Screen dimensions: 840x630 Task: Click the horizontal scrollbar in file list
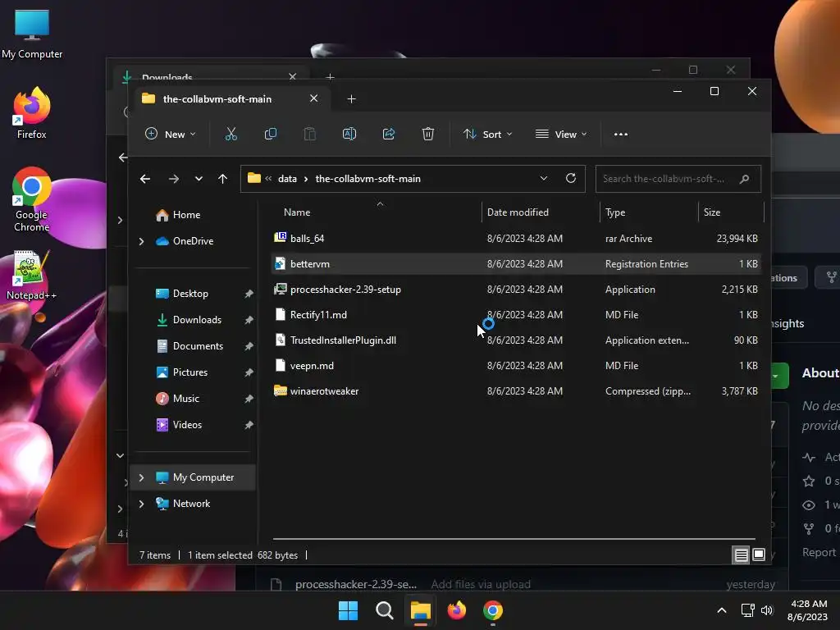tap(514, 538)
